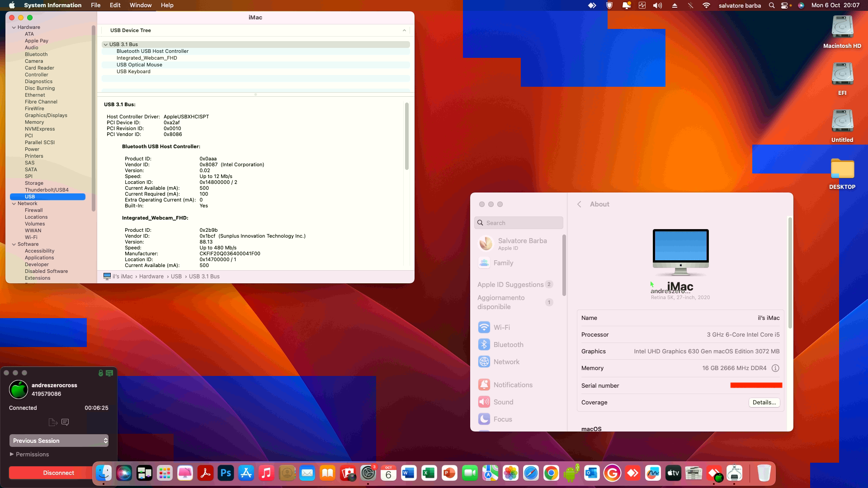Go back using the About pane chevron
Viewport: 868px width, 488px height.
click(579, 204)
